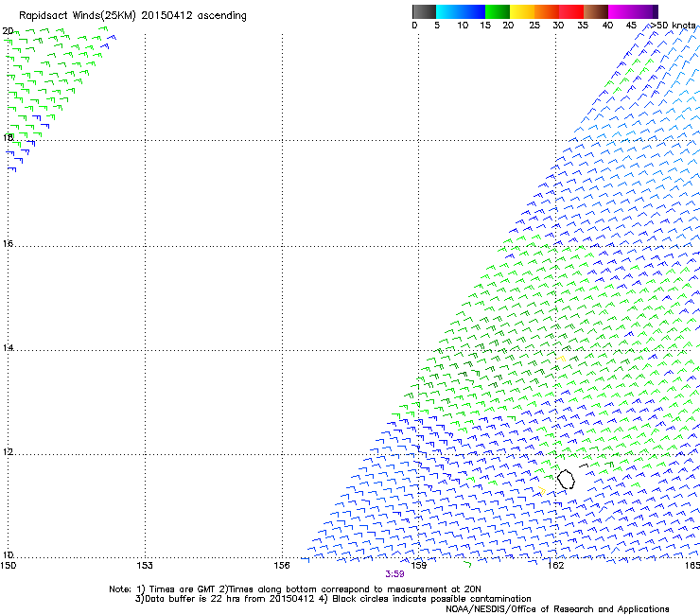This screenshot has width=700, height=615.
Task: Select the magenta 40-45 knots legend segment
Action: point(621,11)
